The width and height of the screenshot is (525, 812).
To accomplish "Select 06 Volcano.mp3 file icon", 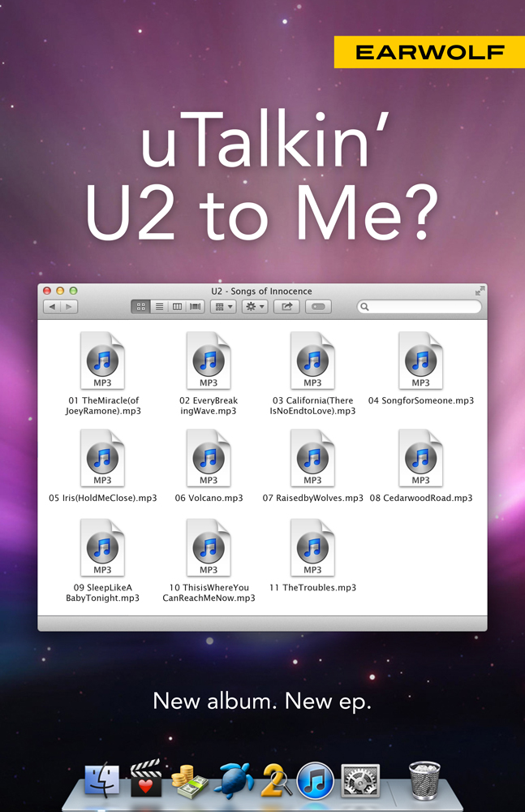I will pos(209,458).
